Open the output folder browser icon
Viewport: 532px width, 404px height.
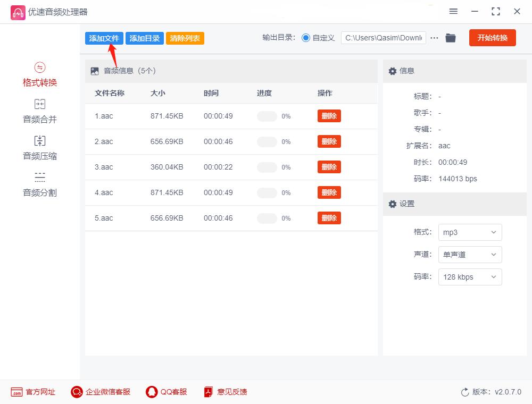tap(451, 38)
